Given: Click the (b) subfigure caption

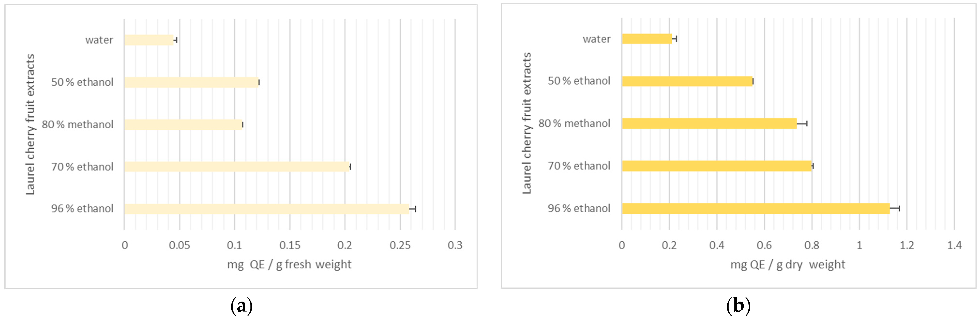Looking at the screenshot, I should 738,306.
